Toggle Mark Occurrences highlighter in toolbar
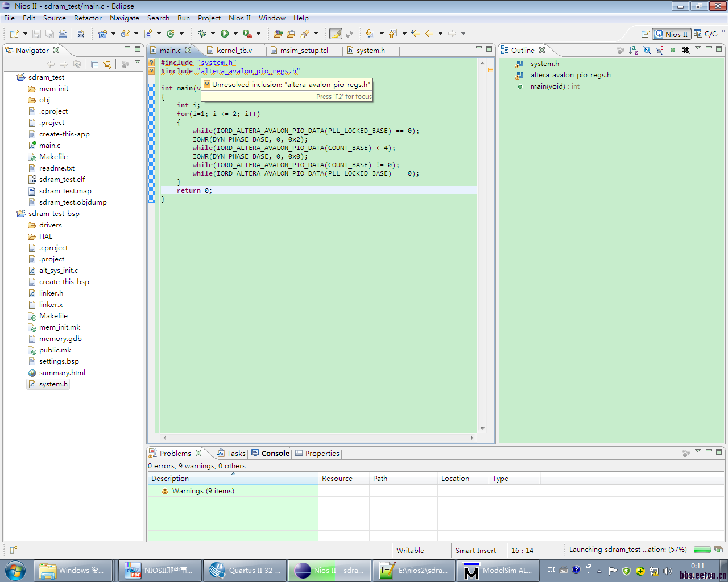Screen dimensions: 728x582 (336, 34)
